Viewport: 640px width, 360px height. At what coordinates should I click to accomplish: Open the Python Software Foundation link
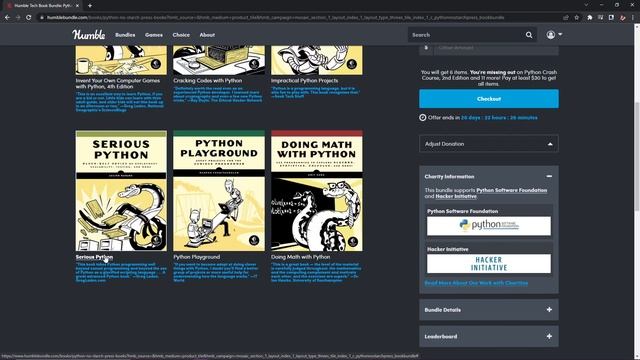511,190
